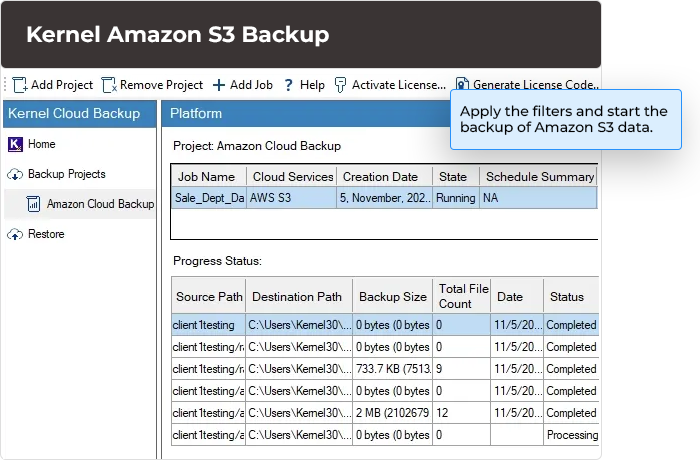Screen dimensions: 700x460
Task: Go to Home in the sidebar
Action: pos(42,144)
